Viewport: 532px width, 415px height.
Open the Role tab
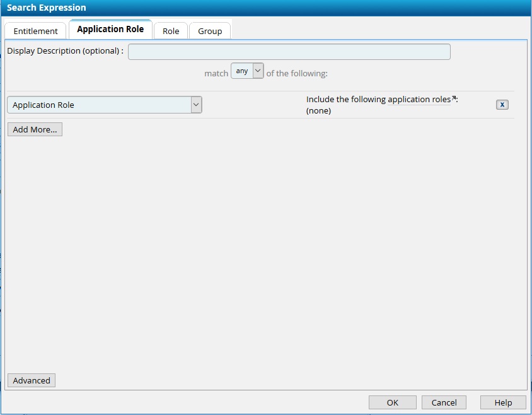coord(171,31)
